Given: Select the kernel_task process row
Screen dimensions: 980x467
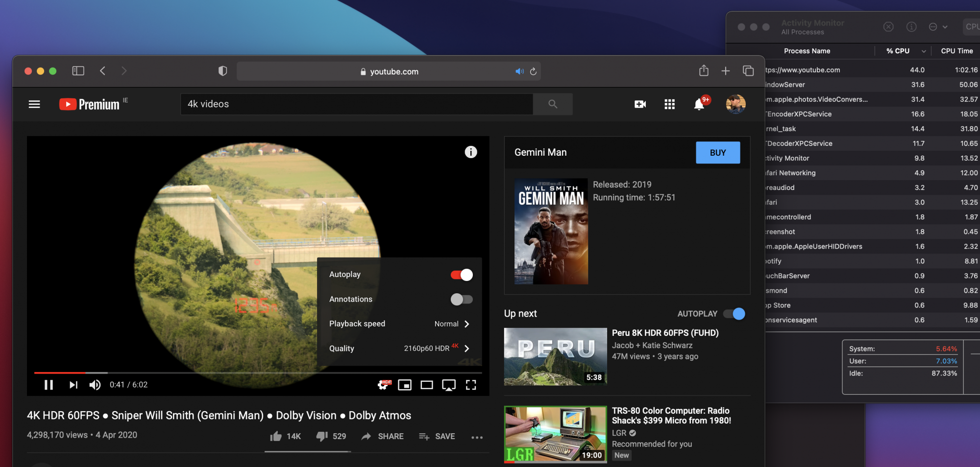Looking at the screenshot, I should tap(872, 129).
